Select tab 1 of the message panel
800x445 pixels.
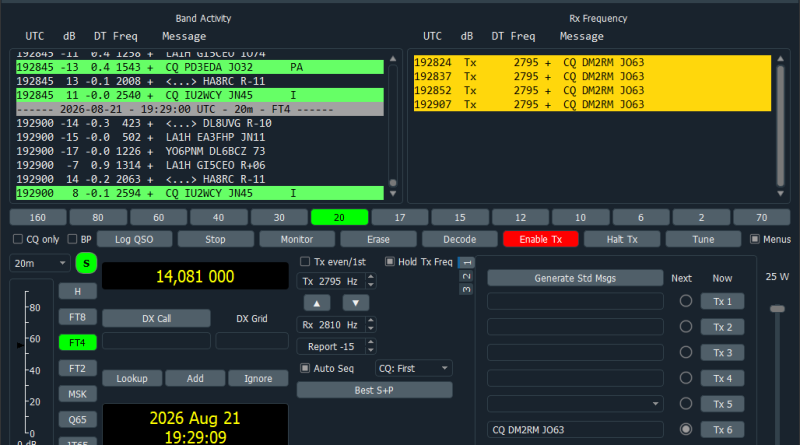coord(466,262)
